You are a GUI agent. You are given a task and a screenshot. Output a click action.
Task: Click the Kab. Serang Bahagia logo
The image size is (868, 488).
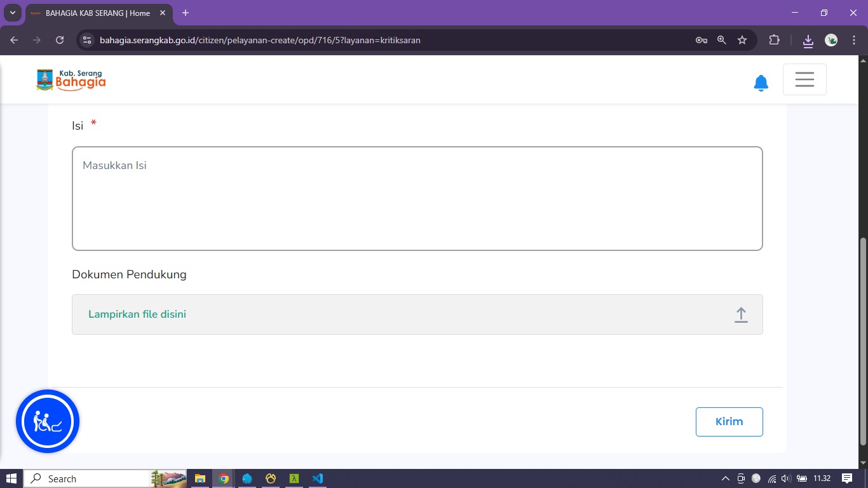(x=71, y=80)
